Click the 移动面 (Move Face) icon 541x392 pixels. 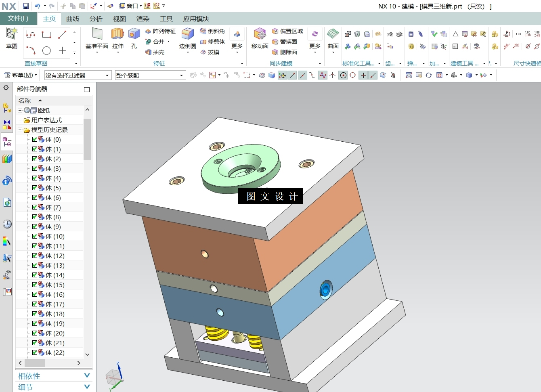[x=260, y=34]
